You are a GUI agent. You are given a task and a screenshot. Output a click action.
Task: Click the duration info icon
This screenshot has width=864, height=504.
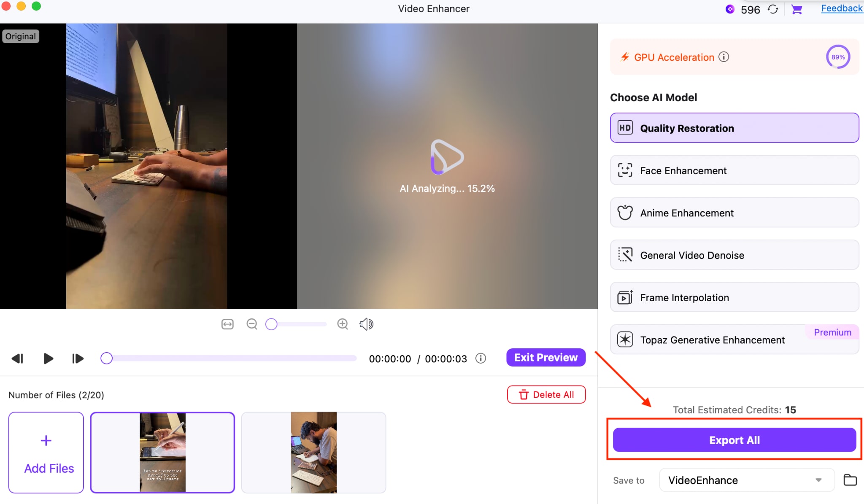(481, 358)
